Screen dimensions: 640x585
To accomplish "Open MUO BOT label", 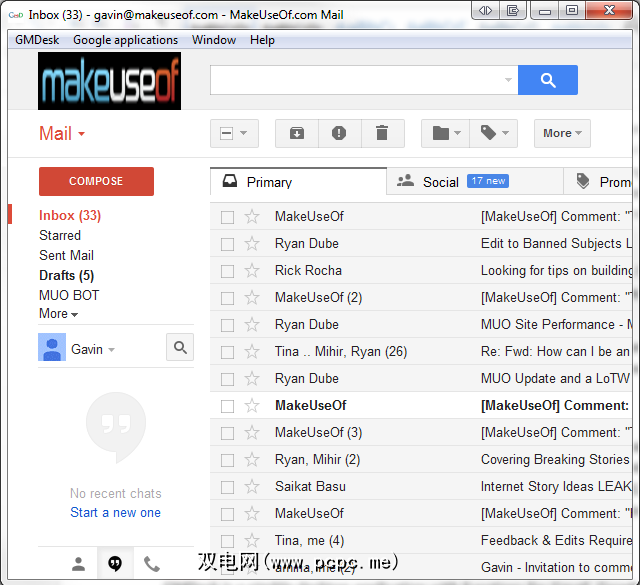I will pyautogui.click(x=69, y=295).
